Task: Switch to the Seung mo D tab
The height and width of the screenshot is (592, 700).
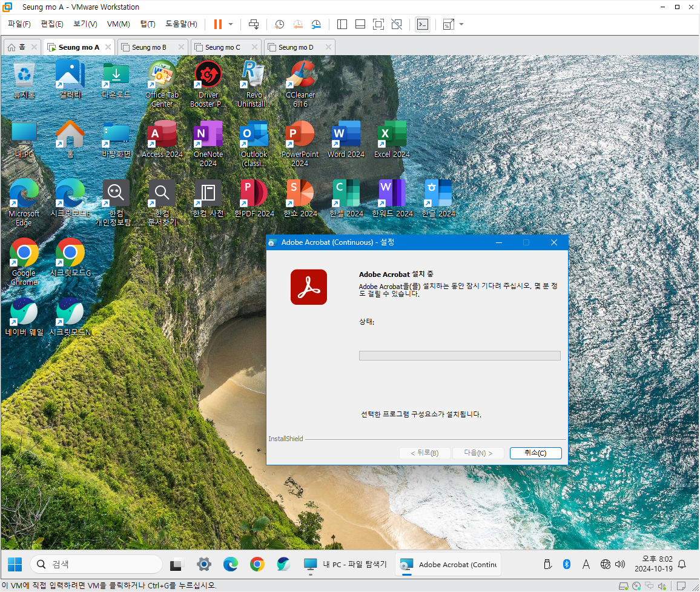Action: (296, 47)
